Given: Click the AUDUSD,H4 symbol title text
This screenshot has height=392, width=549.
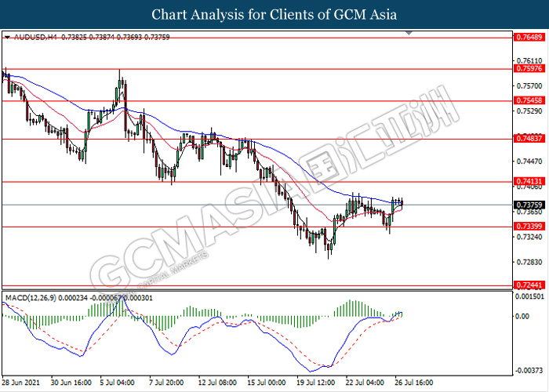Looking at the screenshot, I should [x=35, y=37].
